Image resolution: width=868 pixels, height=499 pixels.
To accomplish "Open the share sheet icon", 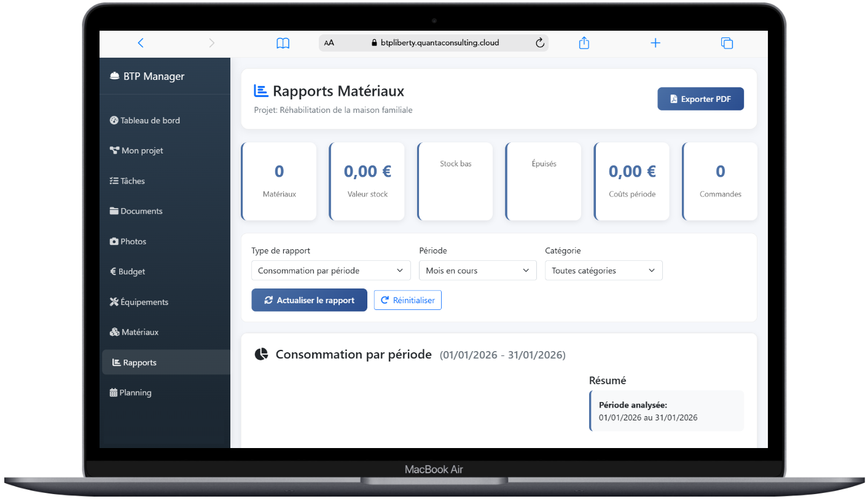I will pyautogui.click(x=584, y=43).
